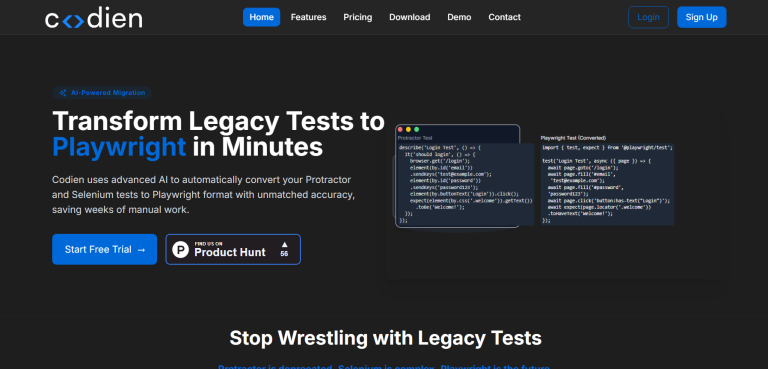Image resolution: width=768 pixels, height=369 pixels.
Task: Click the green dot on code window
Action: (417, 129)
